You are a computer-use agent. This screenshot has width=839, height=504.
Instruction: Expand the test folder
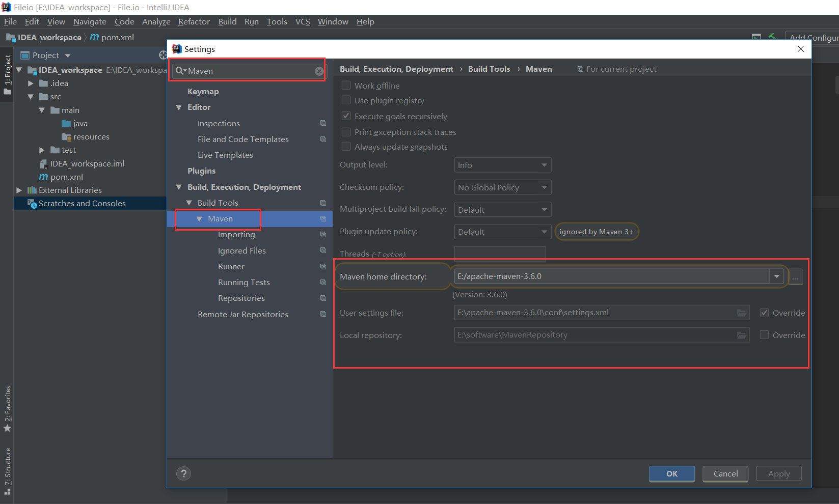pos(42,150)
